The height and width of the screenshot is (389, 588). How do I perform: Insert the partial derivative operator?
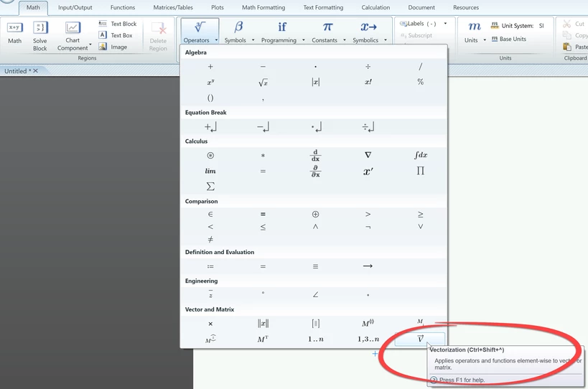(315, 171)
